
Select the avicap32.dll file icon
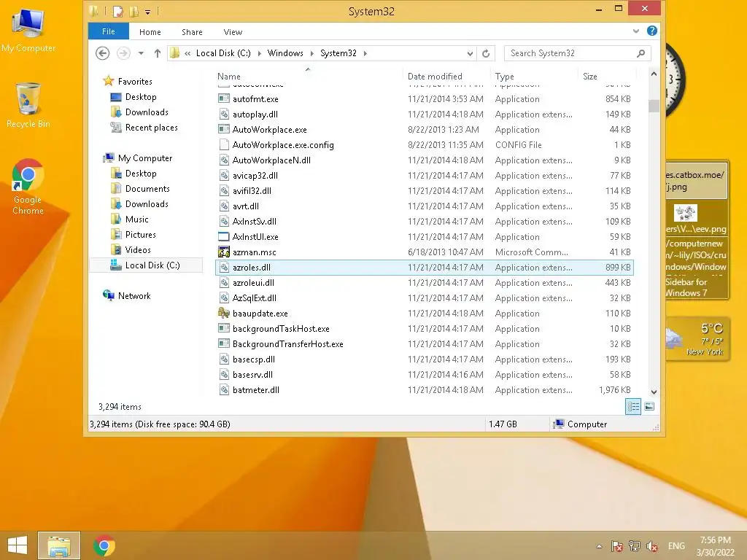pyautogui.click(x=224, y=175)
